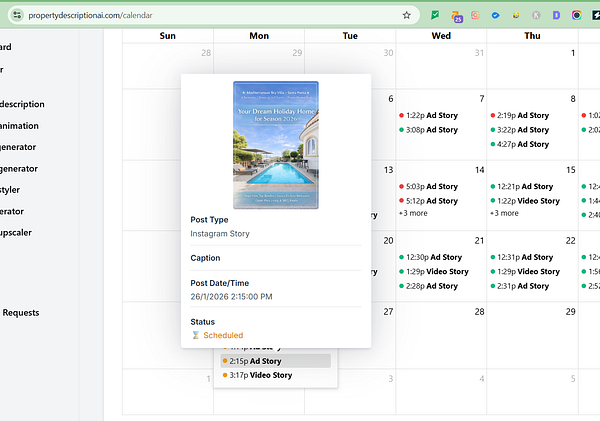Select the Thu column header
This screenshot has height=421, width=600.
click(532, 36)
